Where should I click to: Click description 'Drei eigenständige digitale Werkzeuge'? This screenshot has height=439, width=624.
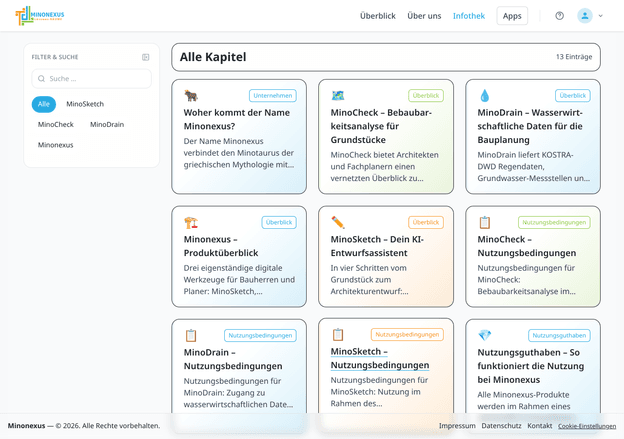(x=239, y=279)
